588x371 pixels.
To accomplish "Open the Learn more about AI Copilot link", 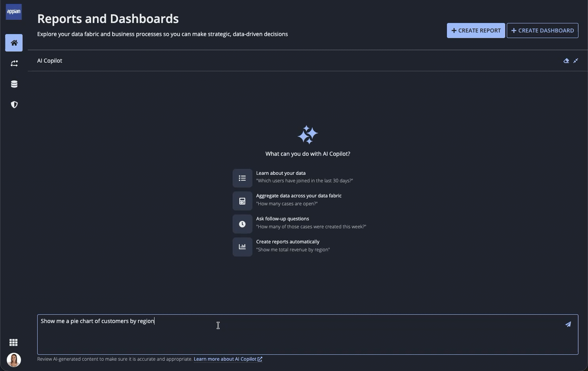I will [x=228, y=359].
